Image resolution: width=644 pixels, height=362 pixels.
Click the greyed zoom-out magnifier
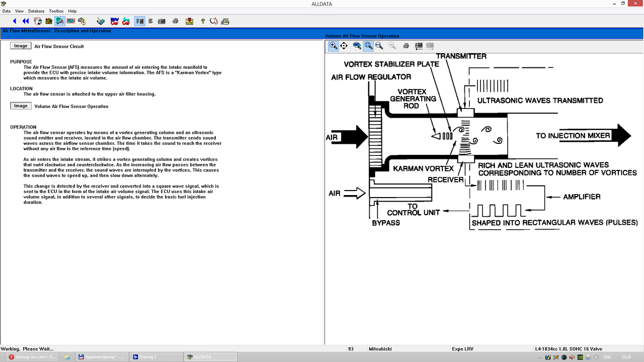392,46
